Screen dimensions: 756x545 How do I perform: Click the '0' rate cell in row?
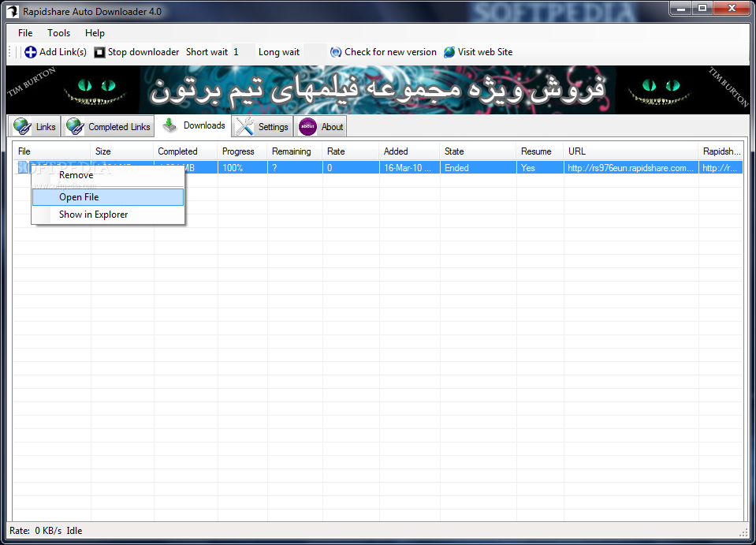point(351,168)
